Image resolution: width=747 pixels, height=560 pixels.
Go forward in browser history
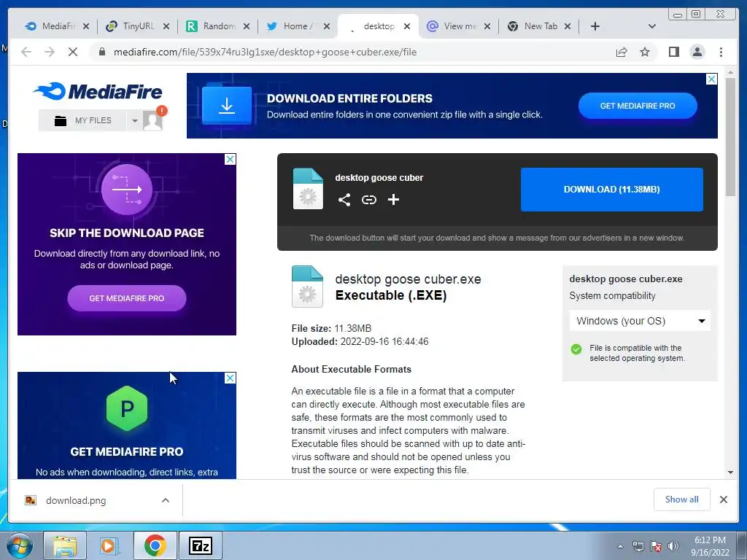tap(50, 52)
